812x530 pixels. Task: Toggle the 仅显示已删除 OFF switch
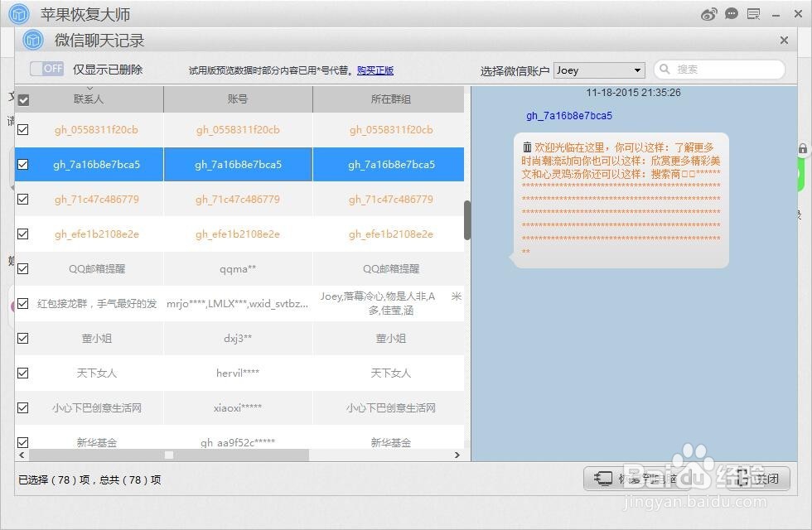pos(46,68)
